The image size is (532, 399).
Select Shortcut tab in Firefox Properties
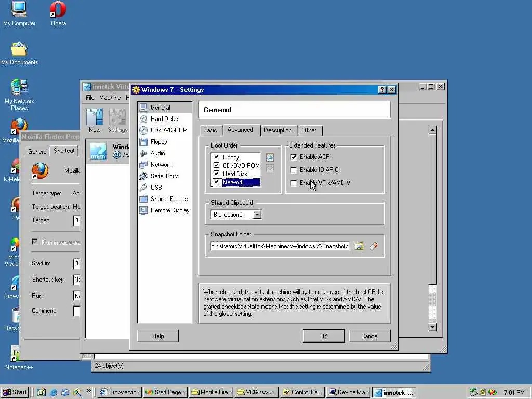(x=64, y=151)
